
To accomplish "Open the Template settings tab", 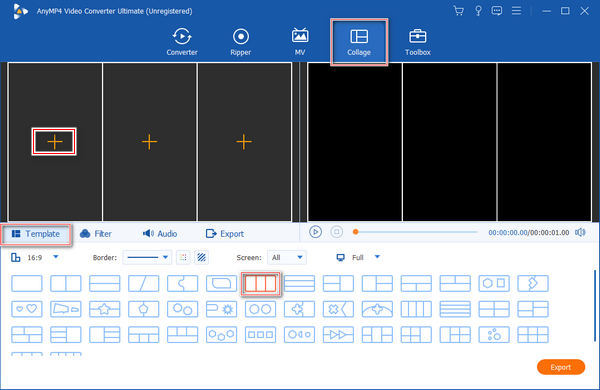I will 36,234.
